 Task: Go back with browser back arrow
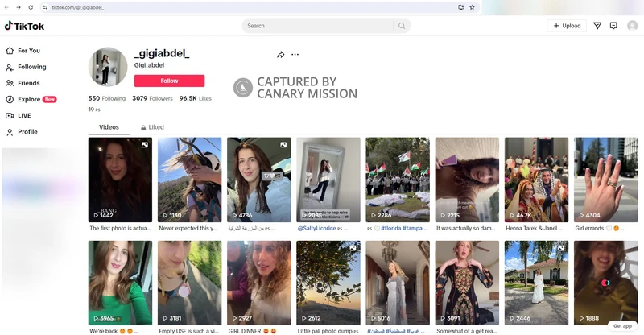pos(6,7)
